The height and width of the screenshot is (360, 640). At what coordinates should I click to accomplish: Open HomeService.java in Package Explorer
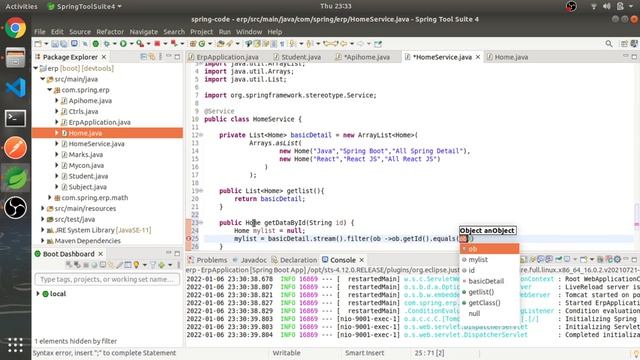point(96,144)
